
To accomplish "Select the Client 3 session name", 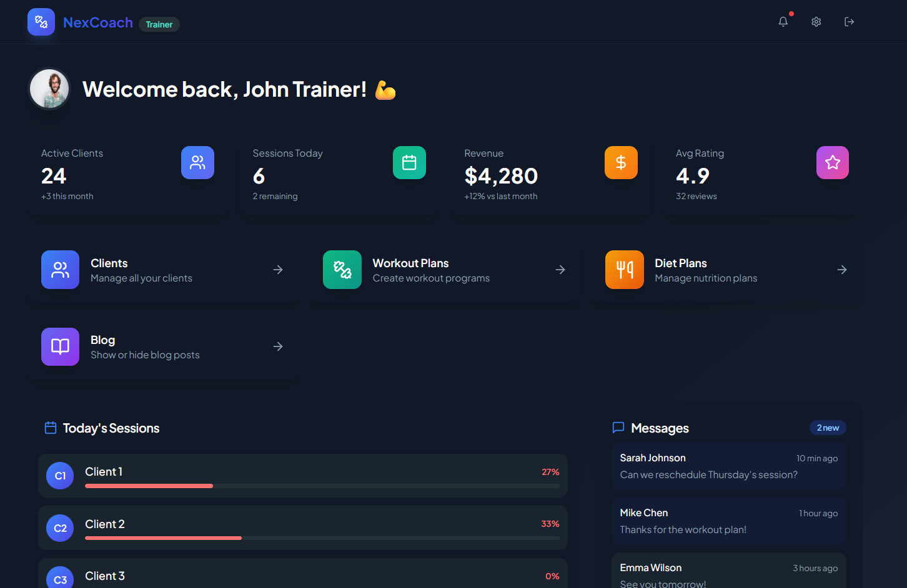I will point(105,576).
